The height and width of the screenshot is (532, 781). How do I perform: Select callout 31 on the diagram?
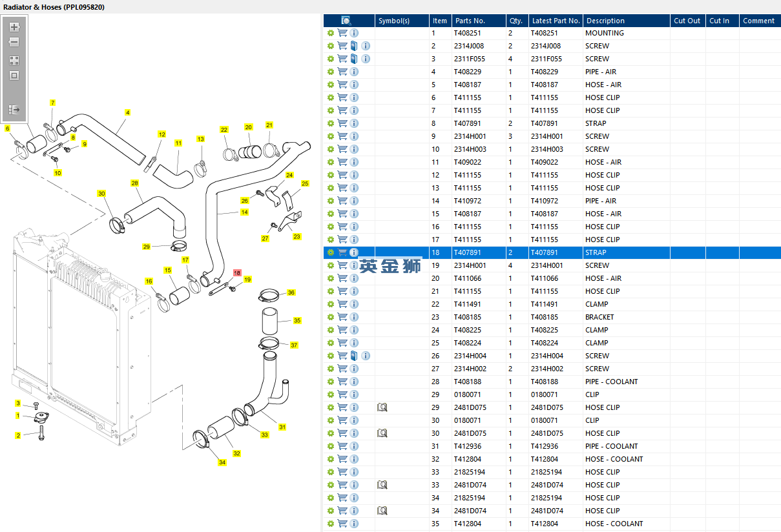282,427
